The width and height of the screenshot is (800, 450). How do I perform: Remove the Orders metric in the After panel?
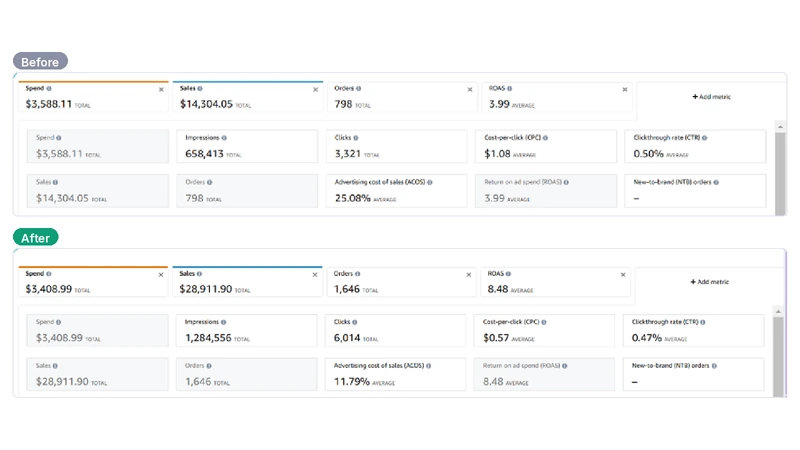pyautogui.click(x=469, y=275)
